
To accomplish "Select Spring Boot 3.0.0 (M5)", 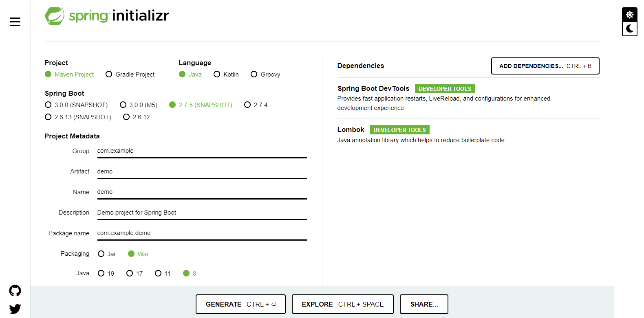I will [x=139, y=105].
